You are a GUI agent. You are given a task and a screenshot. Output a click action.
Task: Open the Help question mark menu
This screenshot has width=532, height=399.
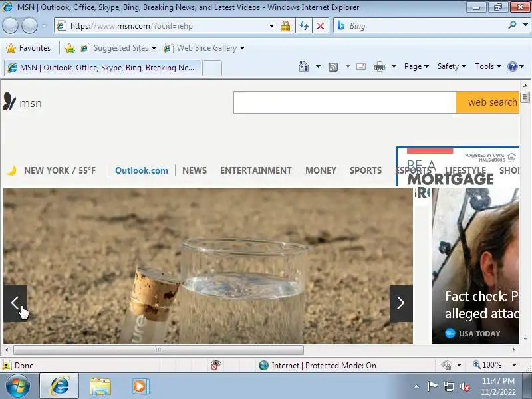(515, 66)
